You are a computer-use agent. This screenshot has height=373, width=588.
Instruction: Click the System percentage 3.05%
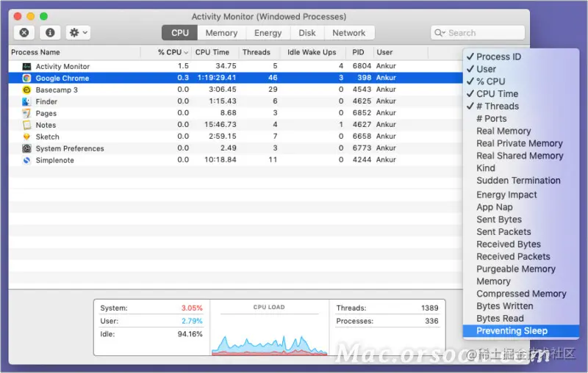pos(192,308)
